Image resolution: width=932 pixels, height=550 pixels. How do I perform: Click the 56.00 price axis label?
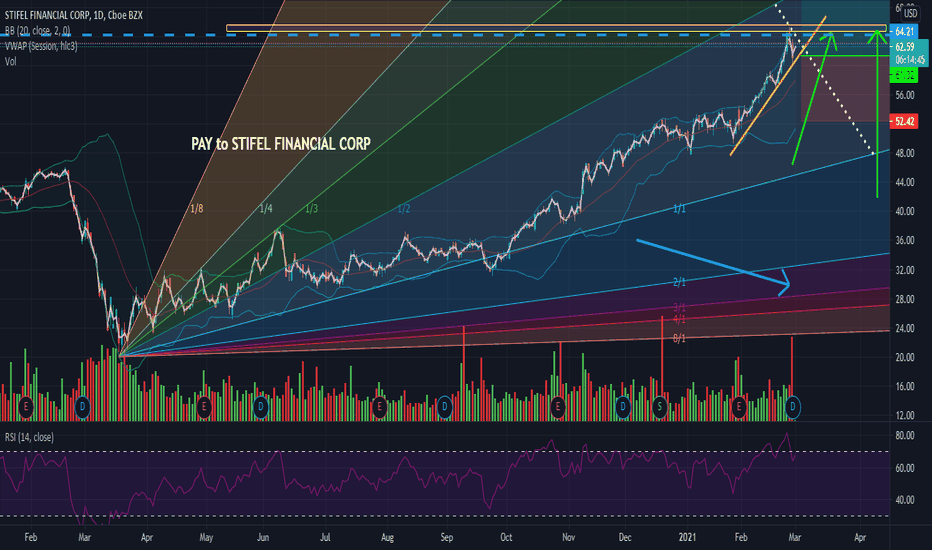[x=905, y=95]
